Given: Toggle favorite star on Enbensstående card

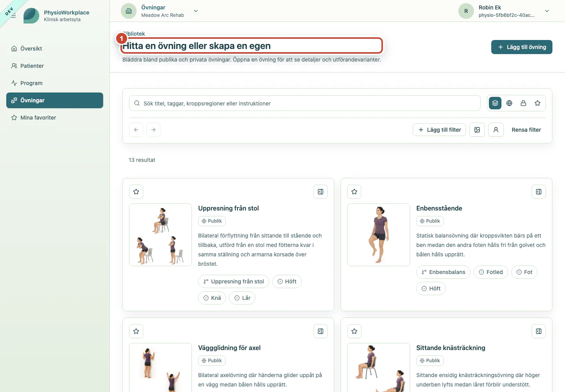Looking at the screenshot, I should click(x=354, y=192).
